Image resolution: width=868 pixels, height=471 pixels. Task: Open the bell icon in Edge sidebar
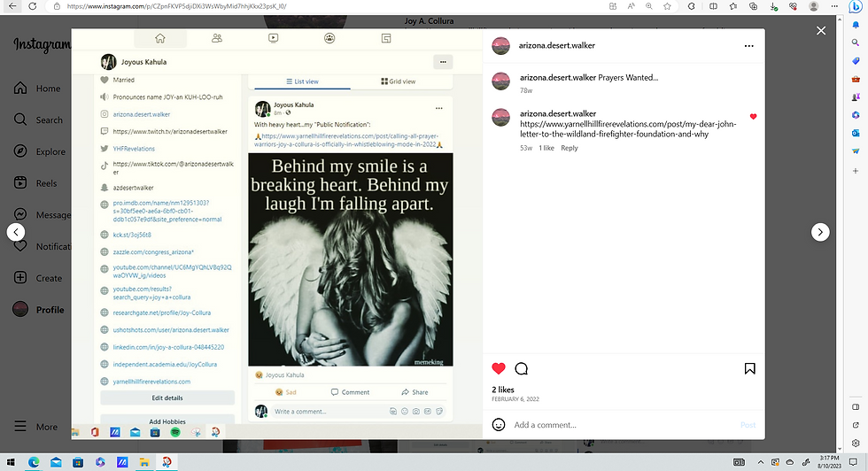click(856, 25)
